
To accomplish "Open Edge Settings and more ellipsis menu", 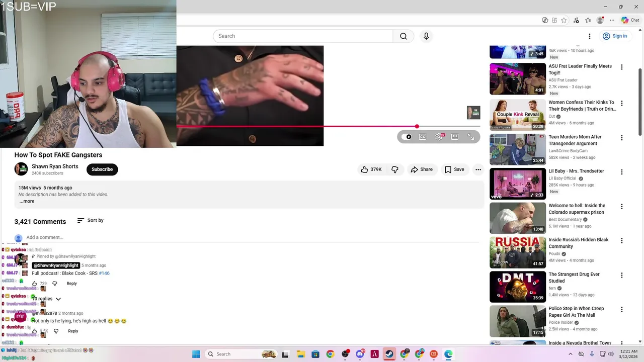I will tap(612, 20).
